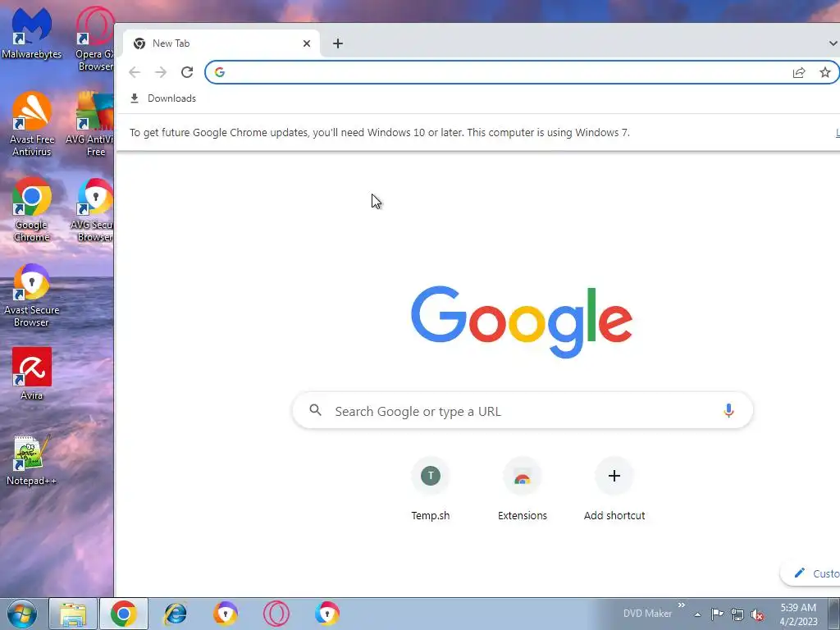Screen dimensions: 840x630
Task: Click the Customize Chrome pencil button
Action: (x=811, y=573)
